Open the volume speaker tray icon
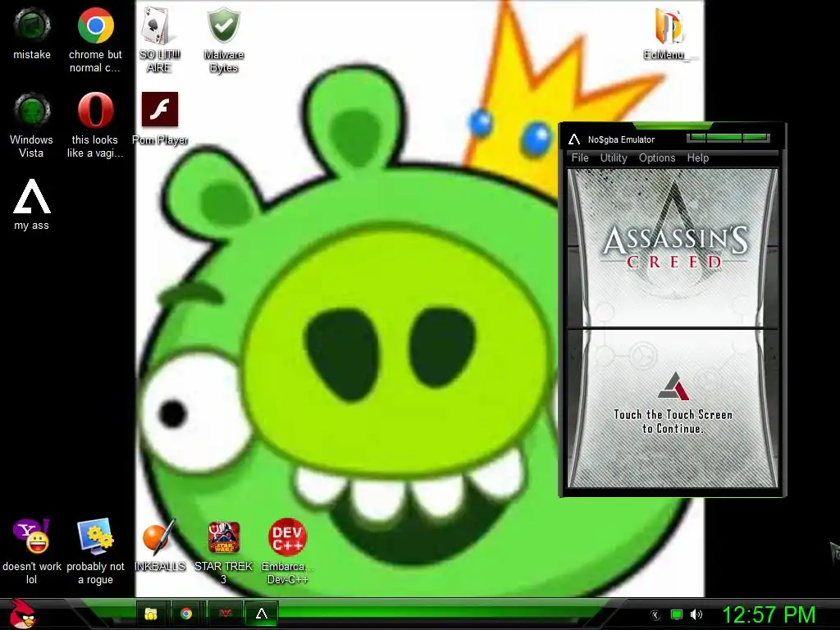Image resolution: width=840 pixels, height=630 pixels. click(x=696, y=614)
